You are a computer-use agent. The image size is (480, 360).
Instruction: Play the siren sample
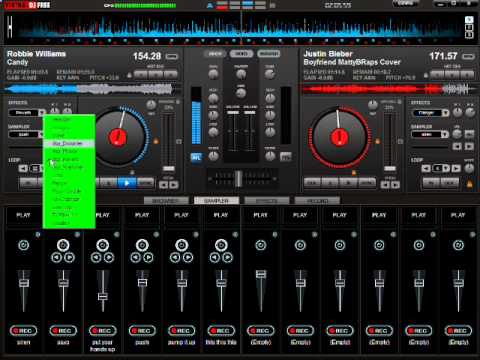(x=23, y=215)
